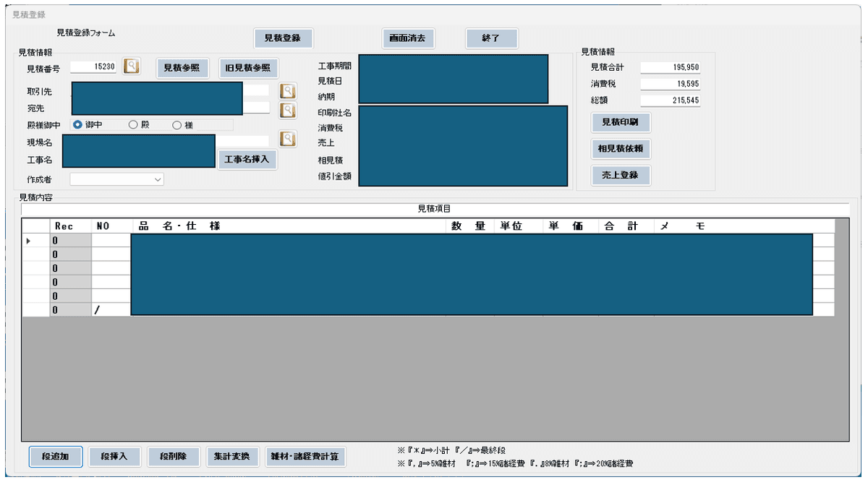Select the 様 radio button
The width and height of the screenshot is (868, 485).
coord(176,124)
